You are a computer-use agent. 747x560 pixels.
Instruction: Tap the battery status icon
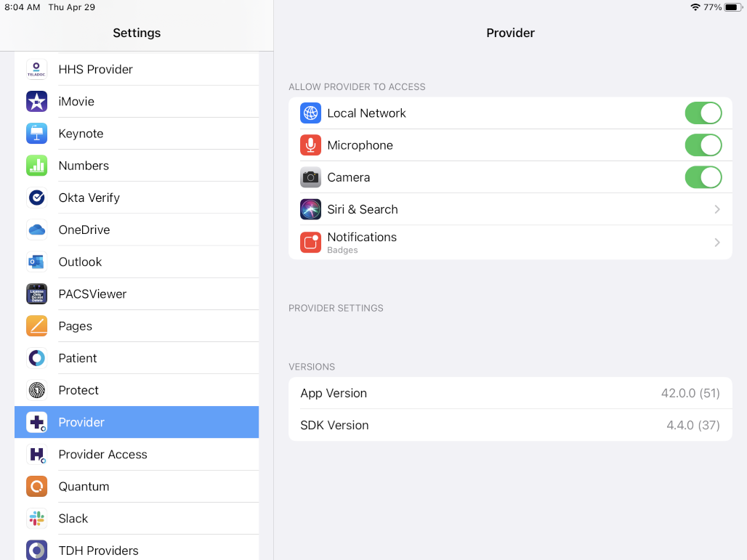(x=733, y=7)
